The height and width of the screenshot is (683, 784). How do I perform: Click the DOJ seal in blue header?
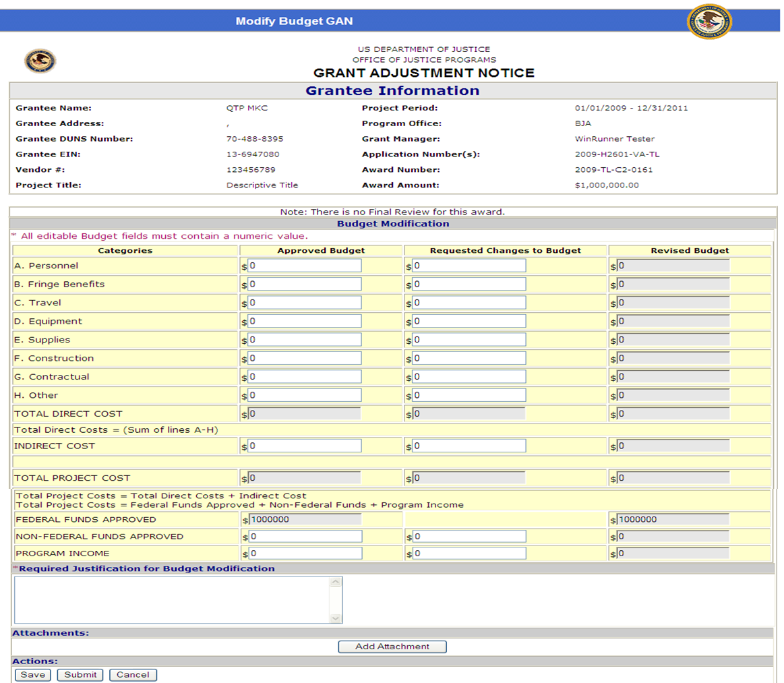(x=709, y=22)
